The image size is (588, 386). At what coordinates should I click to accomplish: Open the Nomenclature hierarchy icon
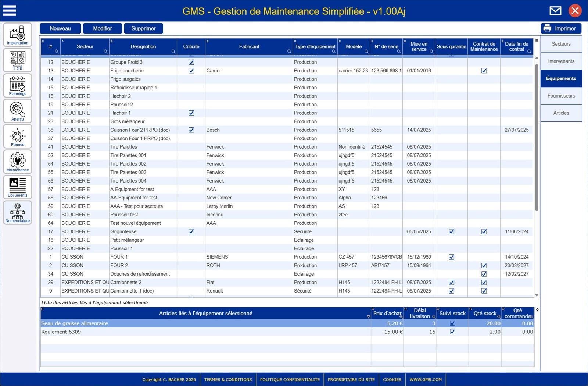pos(17,212)
